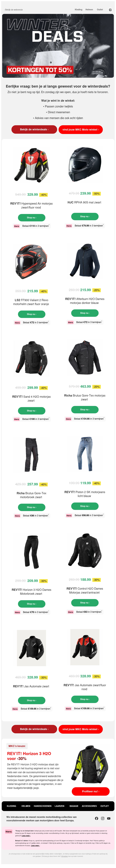
Task: Open Kleding in the header navigation
Action: pos(79,10)
